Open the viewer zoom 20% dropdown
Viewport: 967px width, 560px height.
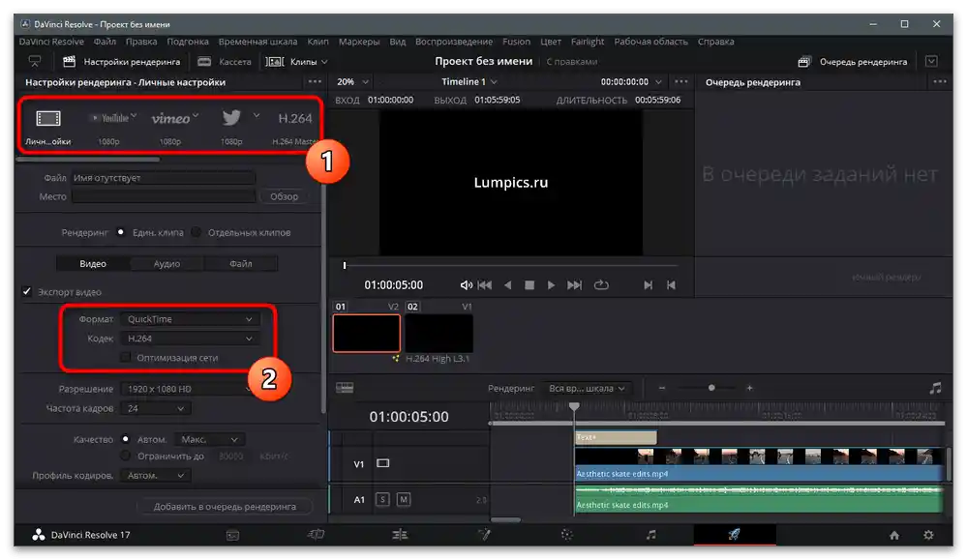pyautogui.click(x=352, y=81)
